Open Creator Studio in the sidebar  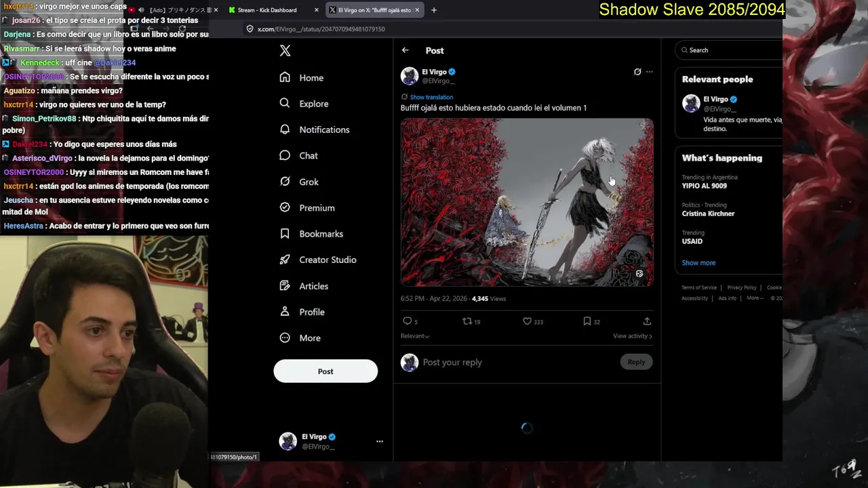pos(318,260)
